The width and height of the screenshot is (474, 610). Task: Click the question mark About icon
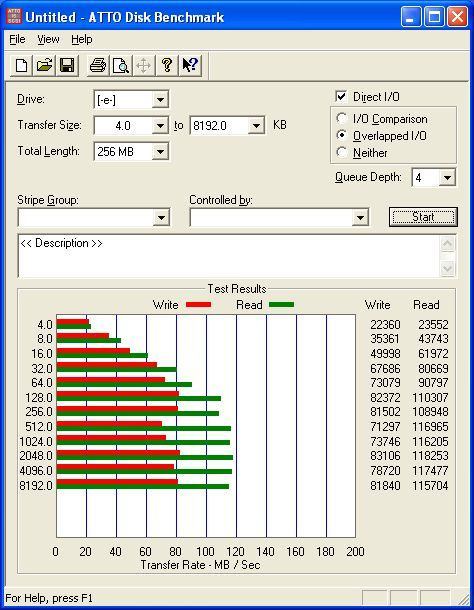[167, 65]
